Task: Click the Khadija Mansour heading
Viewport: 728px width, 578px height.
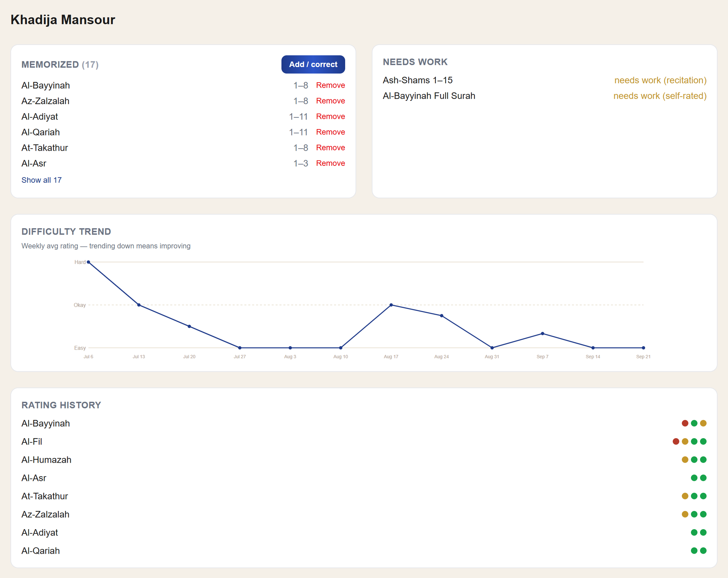Action: (63, 20)
